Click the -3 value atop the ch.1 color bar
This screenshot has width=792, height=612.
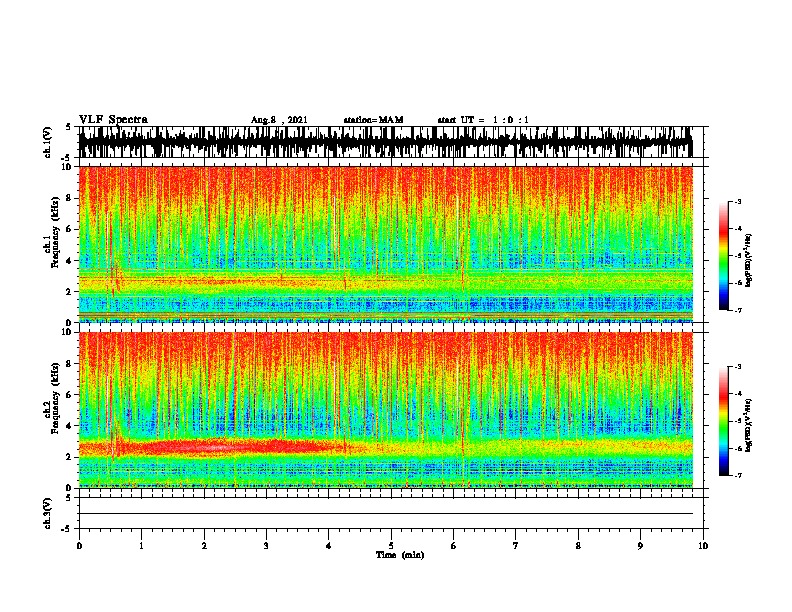click(737, 201)
